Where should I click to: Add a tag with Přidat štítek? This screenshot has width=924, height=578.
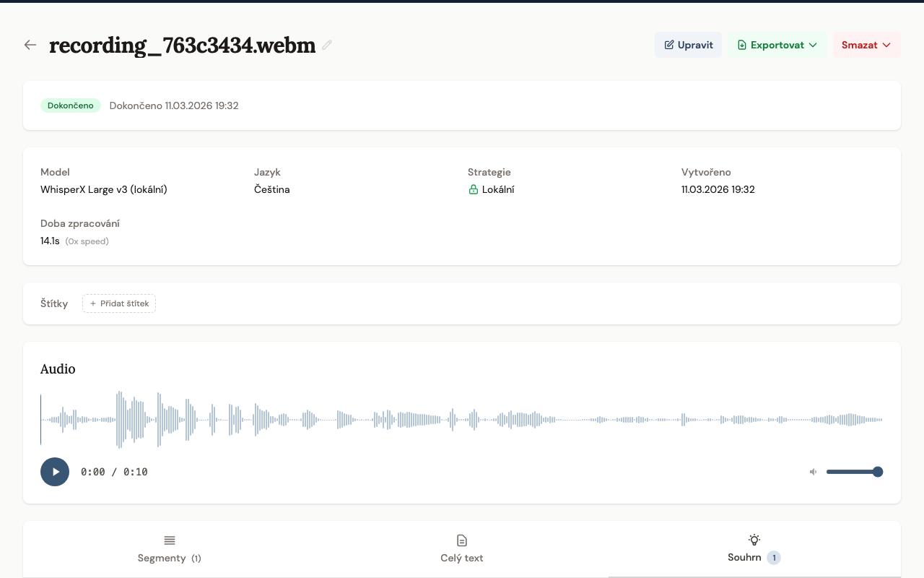[119, 303]
